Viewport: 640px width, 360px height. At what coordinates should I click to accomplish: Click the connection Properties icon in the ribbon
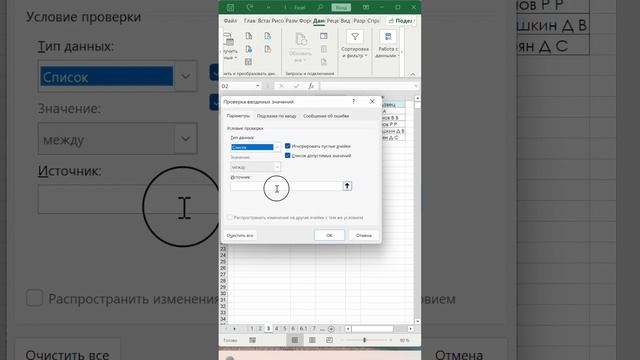click(324, 49)
